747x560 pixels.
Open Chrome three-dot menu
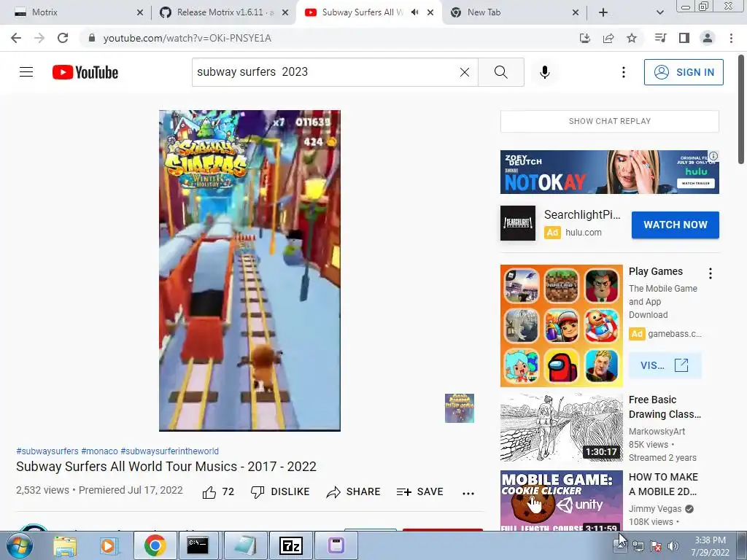(731, 38)
